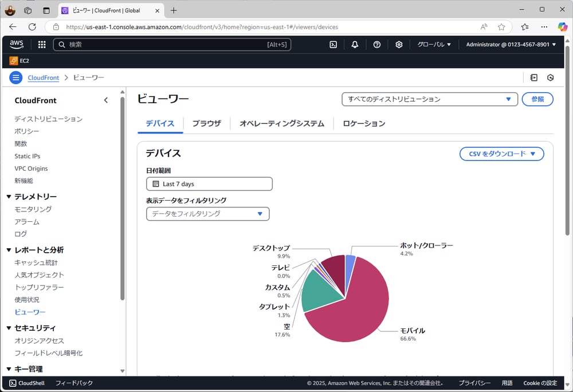
Task: Open the CSV download dropdown
Action: tap(502, 154)
